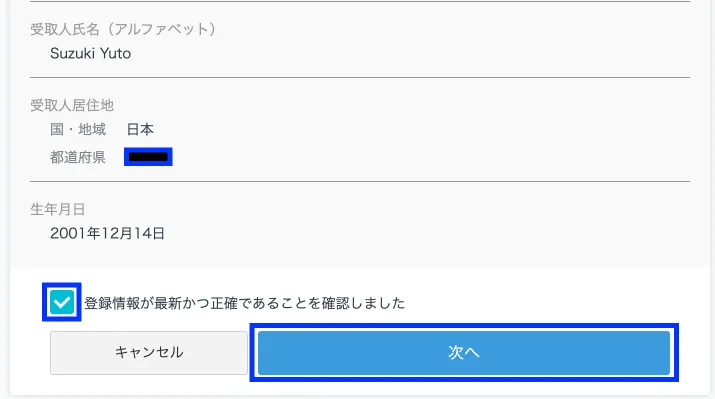Viewport: 715px width, 399px height.
Task: Click the divider line under Suzuki Yuto
Action: pos(360,78)
